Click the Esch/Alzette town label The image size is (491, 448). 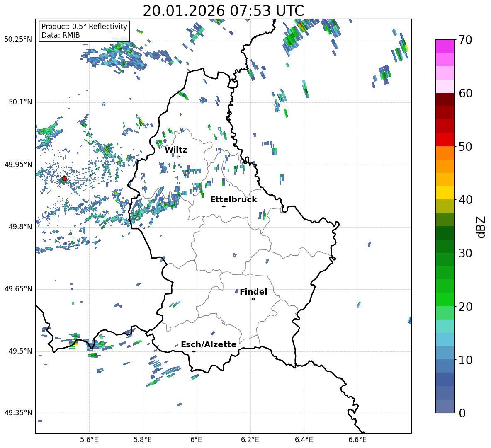(x=209, y=344)
